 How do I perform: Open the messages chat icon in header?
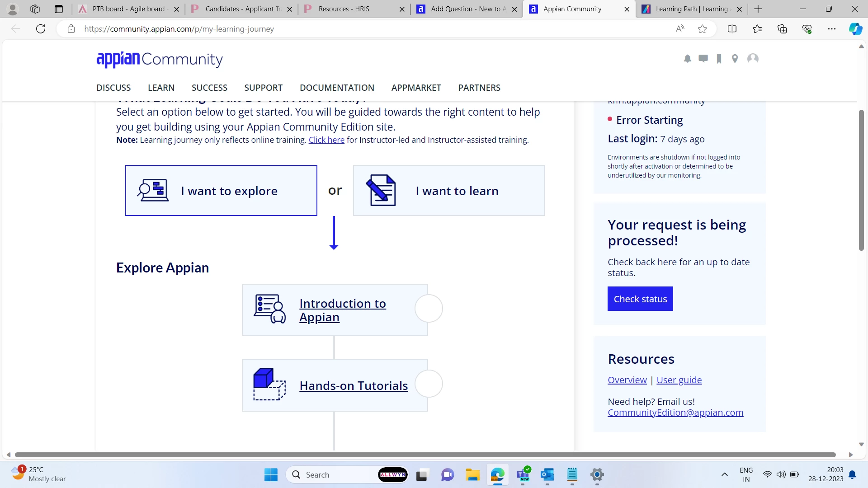coord(703,59)
